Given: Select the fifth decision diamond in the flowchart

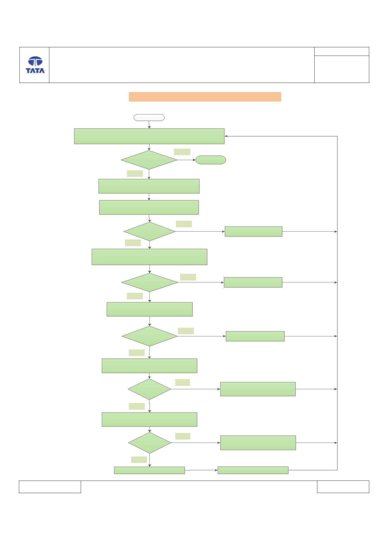Looking at the screenshot, I should point(149,389).
